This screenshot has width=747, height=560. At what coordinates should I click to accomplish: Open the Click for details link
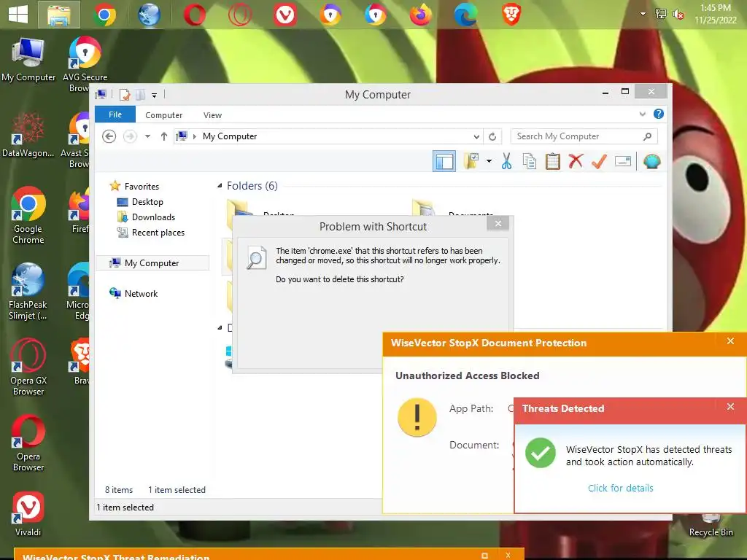click(x=620, y=488)
